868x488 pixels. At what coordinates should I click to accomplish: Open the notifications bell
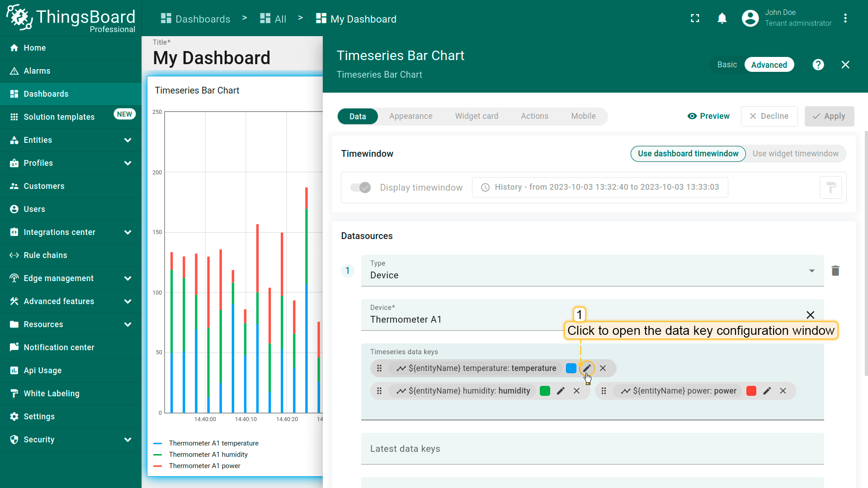tap(722, 19)
